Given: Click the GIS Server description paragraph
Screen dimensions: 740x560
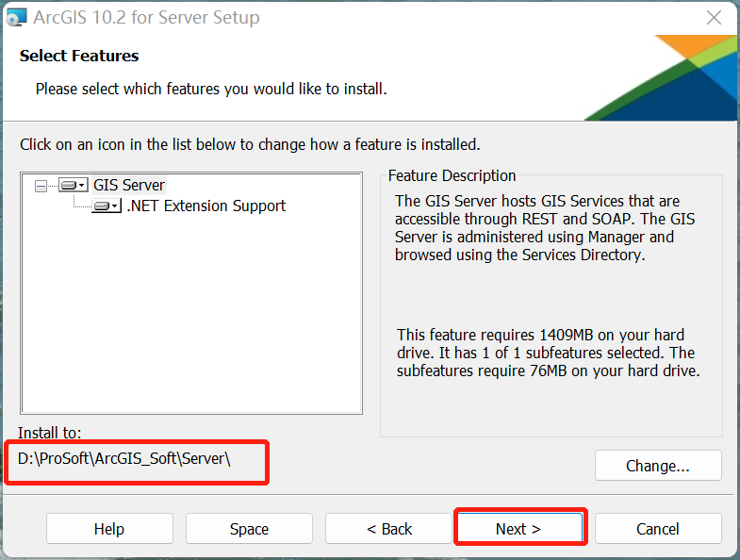Looking at the screenshot, I should point(545,227).
